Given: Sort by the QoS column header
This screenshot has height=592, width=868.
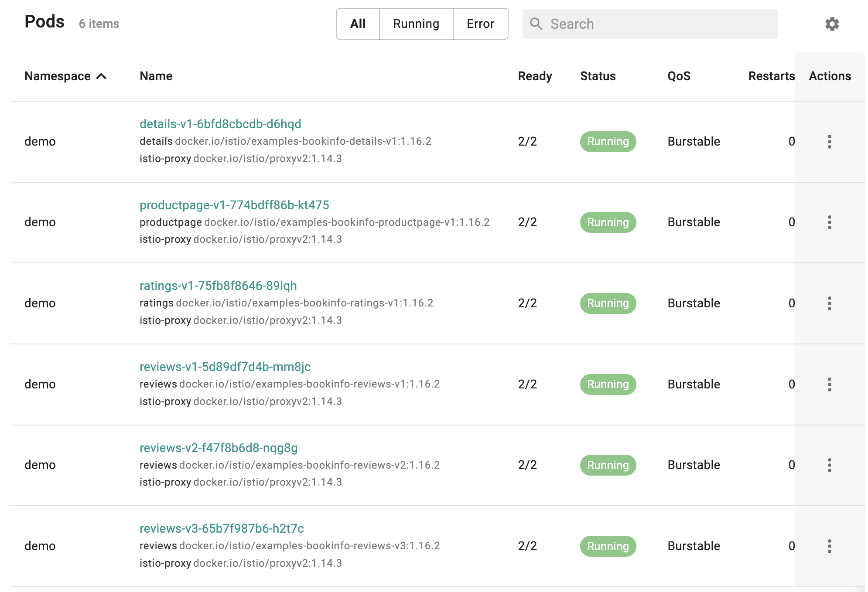Looking at the screenshot, I should 679,76.
